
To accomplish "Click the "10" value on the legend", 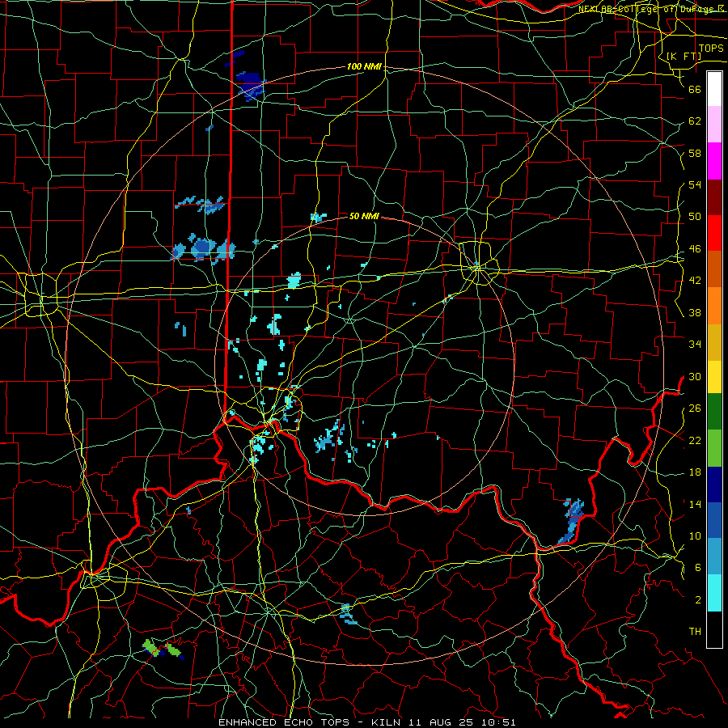I will coord(695,535).
